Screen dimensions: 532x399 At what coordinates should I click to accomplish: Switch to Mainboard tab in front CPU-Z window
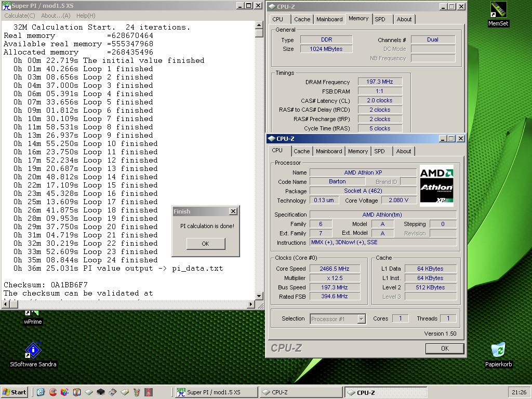329,151
